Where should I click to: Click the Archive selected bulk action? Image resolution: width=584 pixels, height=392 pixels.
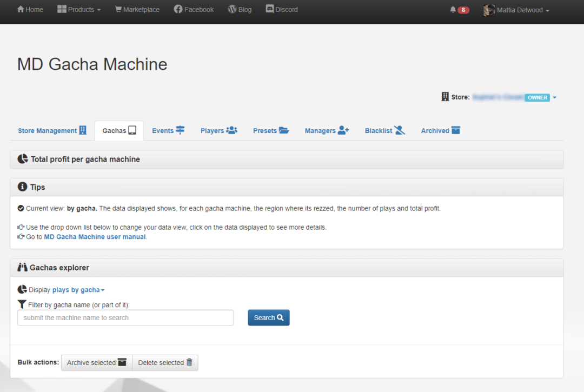[96, 362]
